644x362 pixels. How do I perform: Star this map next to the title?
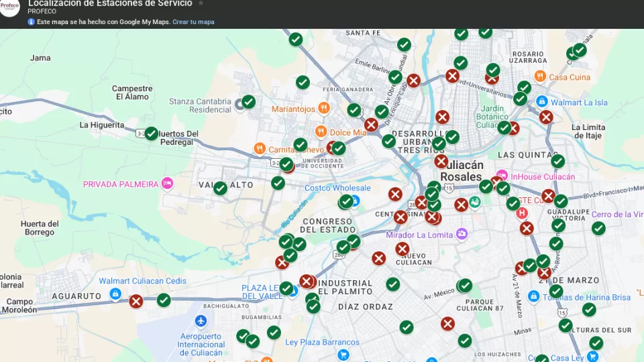201,3
